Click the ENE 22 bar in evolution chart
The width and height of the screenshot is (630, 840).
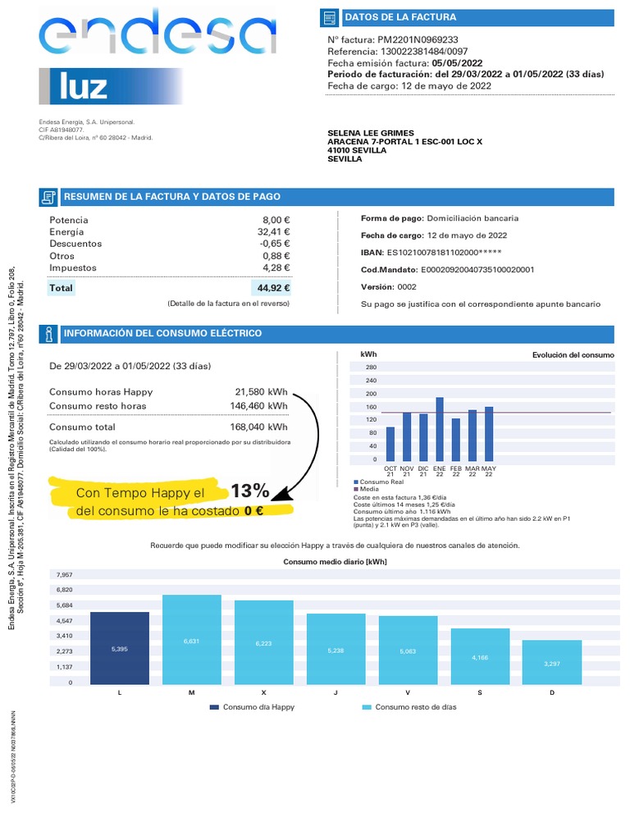pos(440,430)
